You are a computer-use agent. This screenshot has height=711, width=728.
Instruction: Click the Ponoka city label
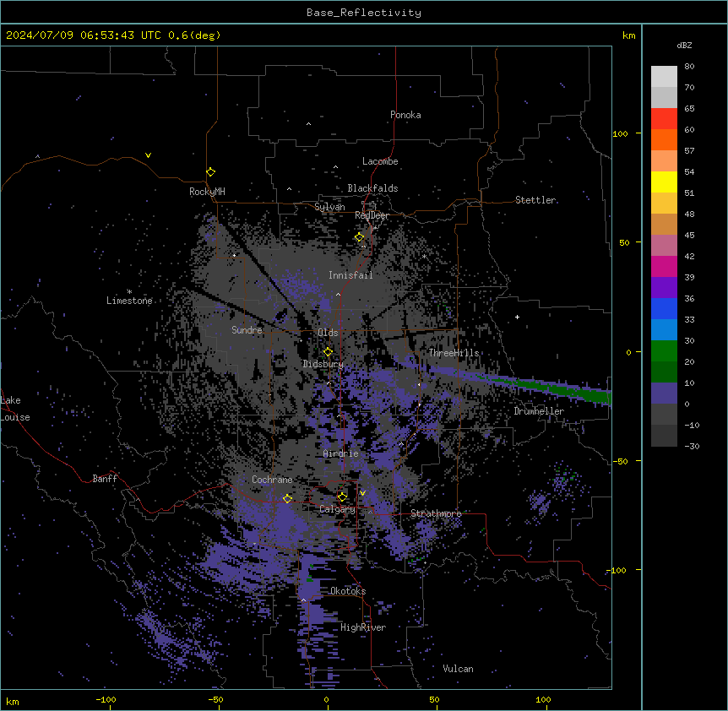coord(405,115)
